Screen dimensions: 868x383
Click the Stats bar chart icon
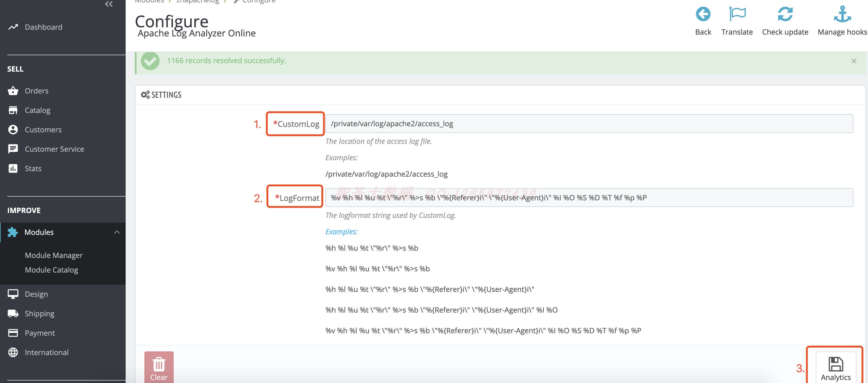click(13, 168)
